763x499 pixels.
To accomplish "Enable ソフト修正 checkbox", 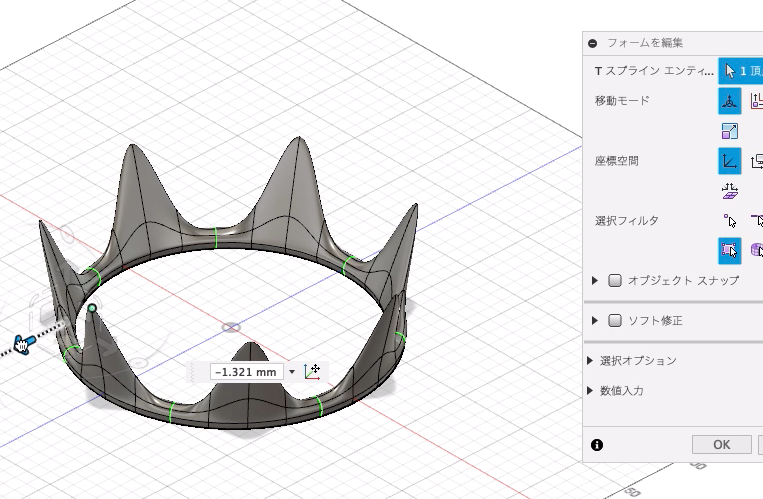I will (615, 320).
